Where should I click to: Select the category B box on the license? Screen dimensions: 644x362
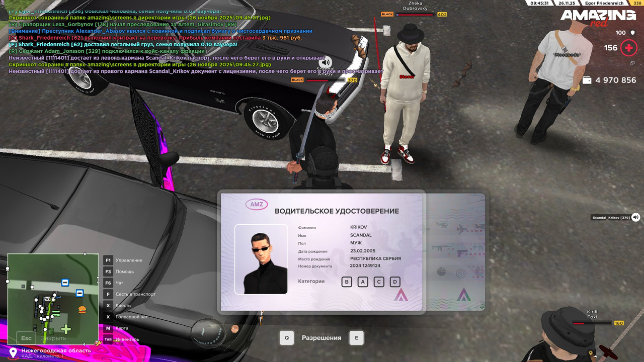347,282
